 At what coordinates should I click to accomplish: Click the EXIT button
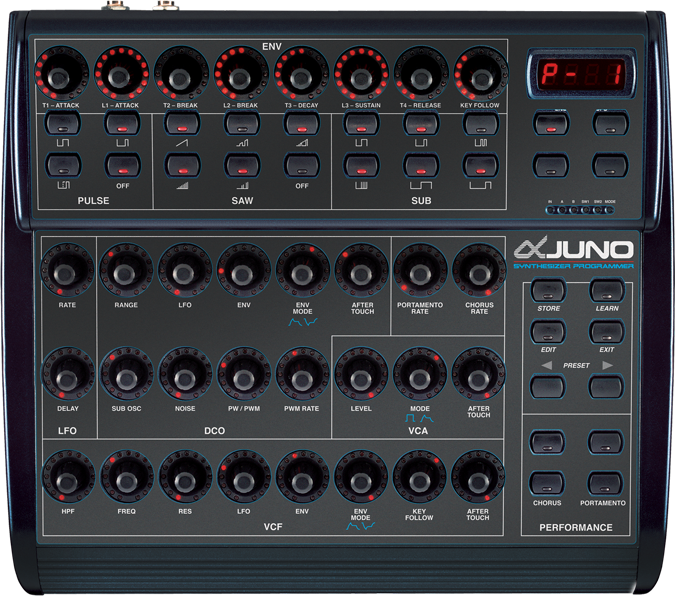pyautogui.click(x=607, y=332)
